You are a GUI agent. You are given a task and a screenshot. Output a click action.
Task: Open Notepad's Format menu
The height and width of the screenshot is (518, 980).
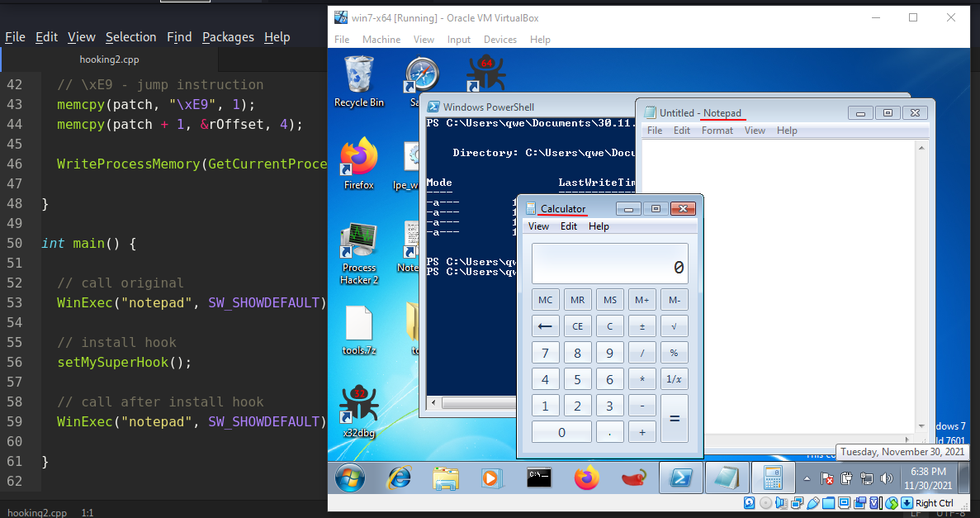pyautogui.click(x=717, y=131)
